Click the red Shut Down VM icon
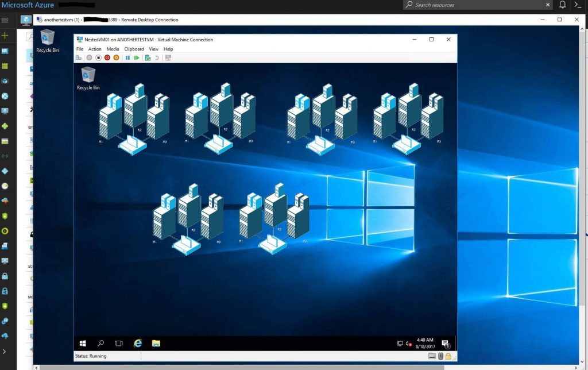588x370 pixels. coord(107,57)
